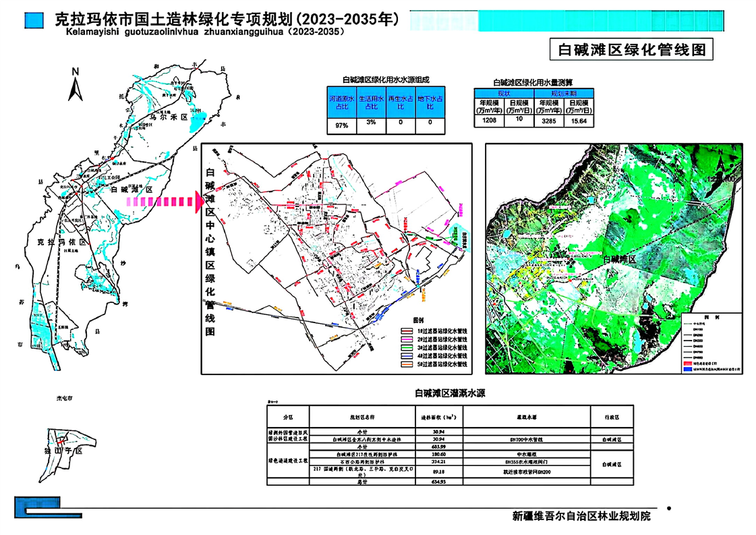Click the 地下水占比 header cell

pos(430,103)
